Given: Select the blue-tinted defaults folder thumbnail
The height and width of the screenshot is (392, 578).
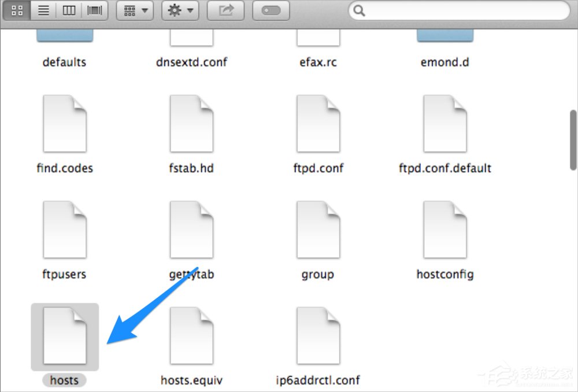Looking at the screenshot, I should [x=64, y=35].
